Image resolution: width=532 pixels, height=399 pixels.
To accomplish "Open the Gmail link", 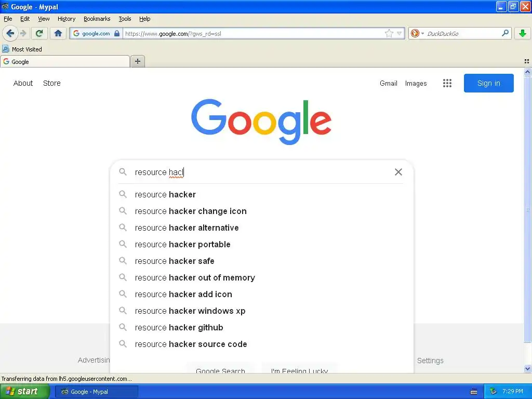I will click(x=389, y=83).
